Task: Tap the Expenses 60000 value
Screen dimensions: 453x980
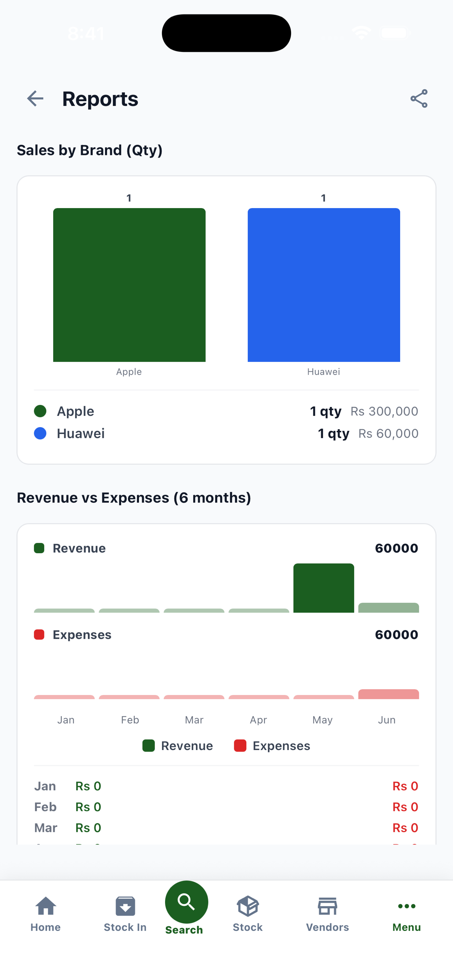Action: tap(397, 635)
